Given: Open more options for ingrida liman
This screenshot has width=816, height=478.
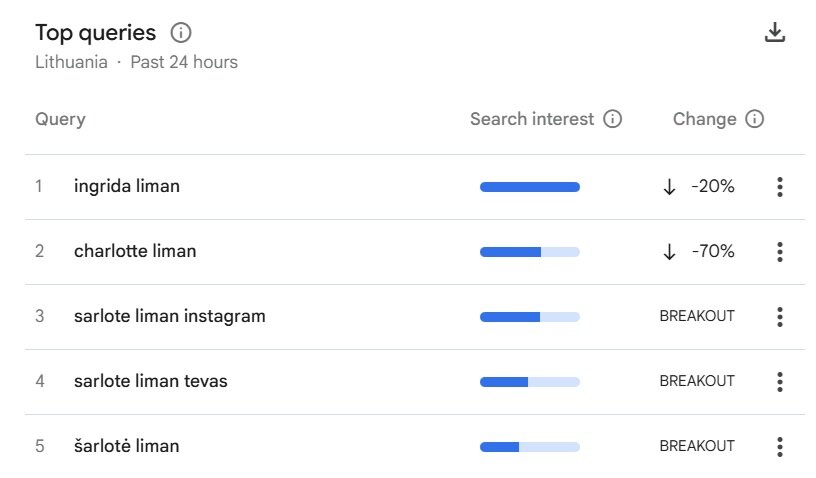Looking at the screenshot, I should 779,187.
